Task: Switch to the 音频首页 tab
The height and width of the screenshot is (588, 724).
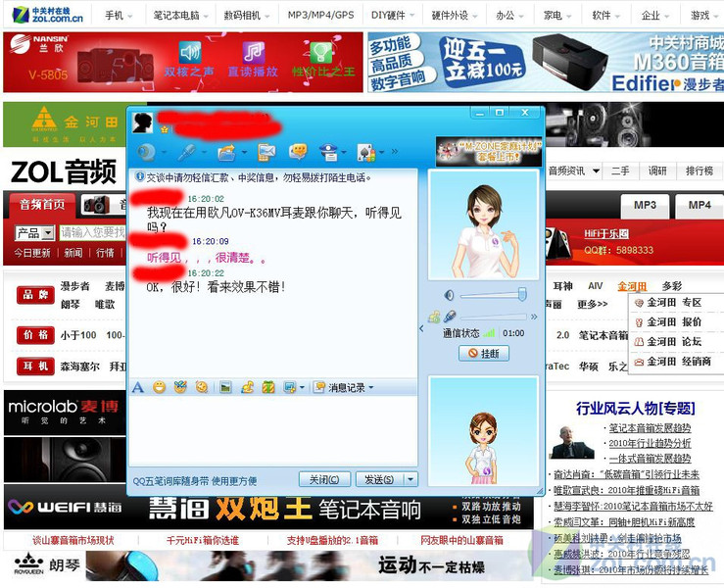Action: (x=42, y=205)
